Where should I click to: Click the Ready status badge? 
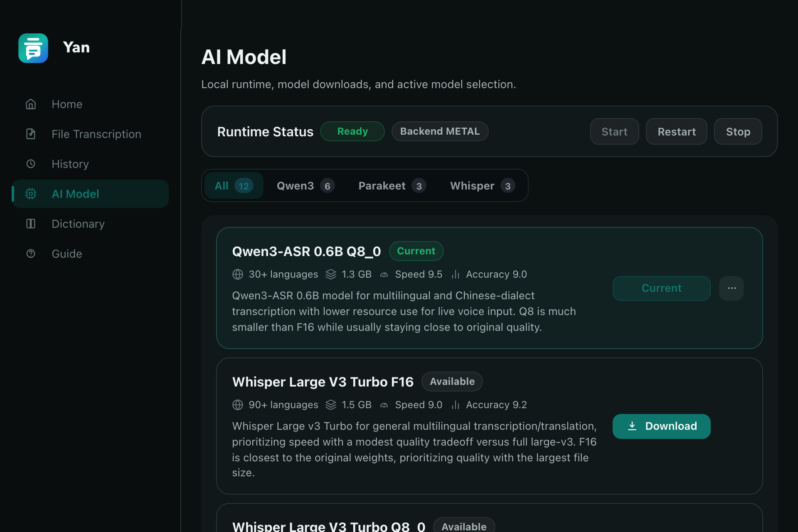(352, 131)
